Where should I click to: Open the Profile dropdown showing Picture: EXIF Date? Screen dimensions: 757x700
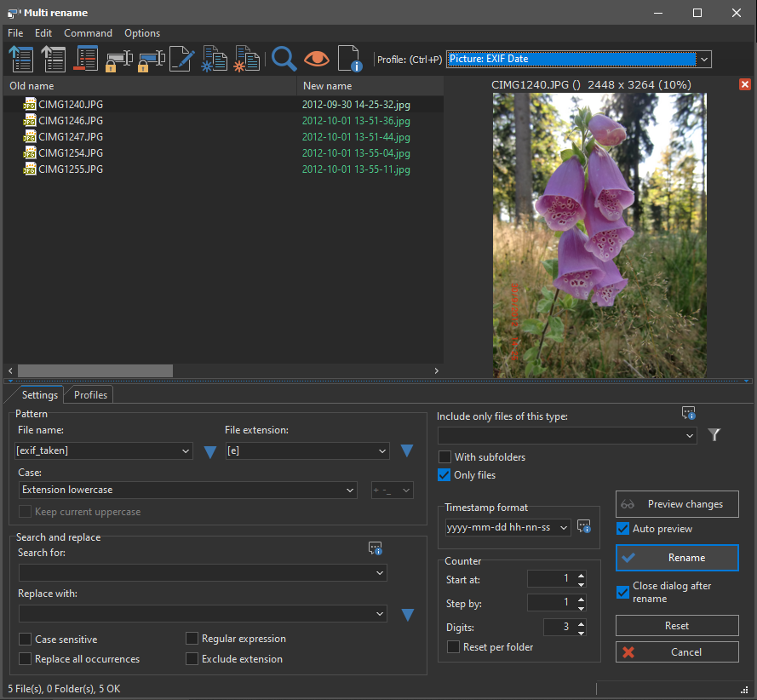pyautogui.click(x=703, y=59)
